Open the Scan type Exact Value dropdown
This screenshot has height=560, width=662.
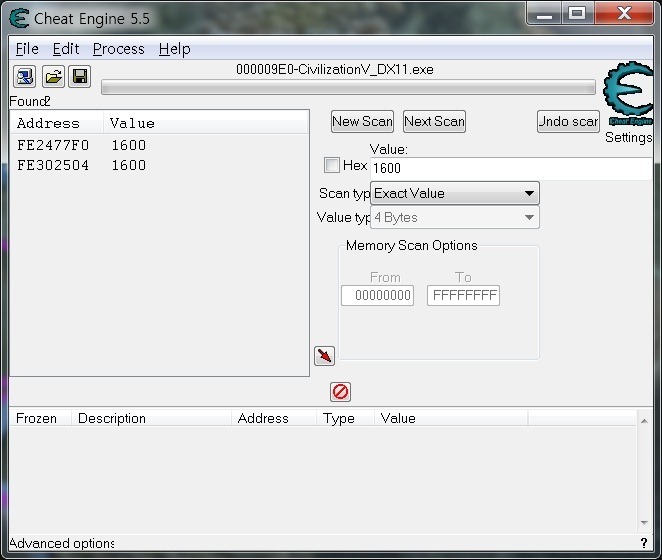coord(455,193)
